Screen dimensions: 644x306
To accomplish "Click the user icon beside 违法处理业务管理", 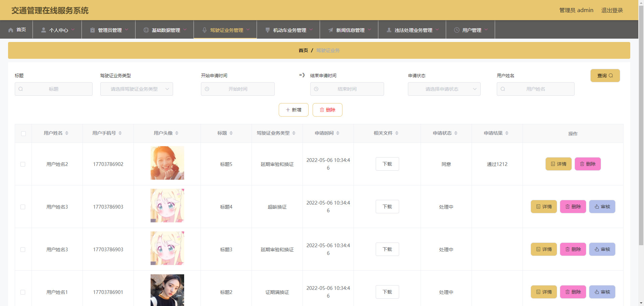I will pyautogui.click(x=389, y=30).
